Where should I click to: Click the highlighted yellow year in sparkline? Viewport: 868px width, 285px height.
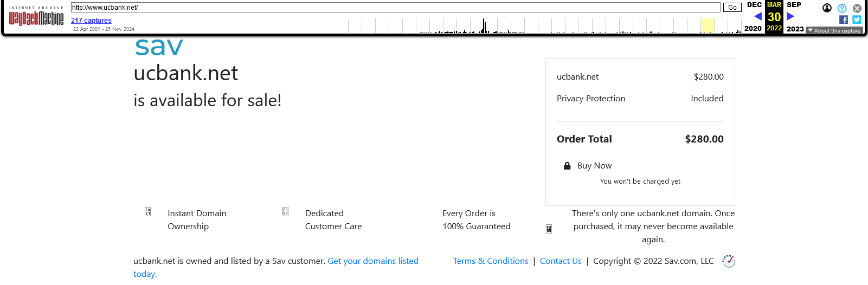(708, 25)
